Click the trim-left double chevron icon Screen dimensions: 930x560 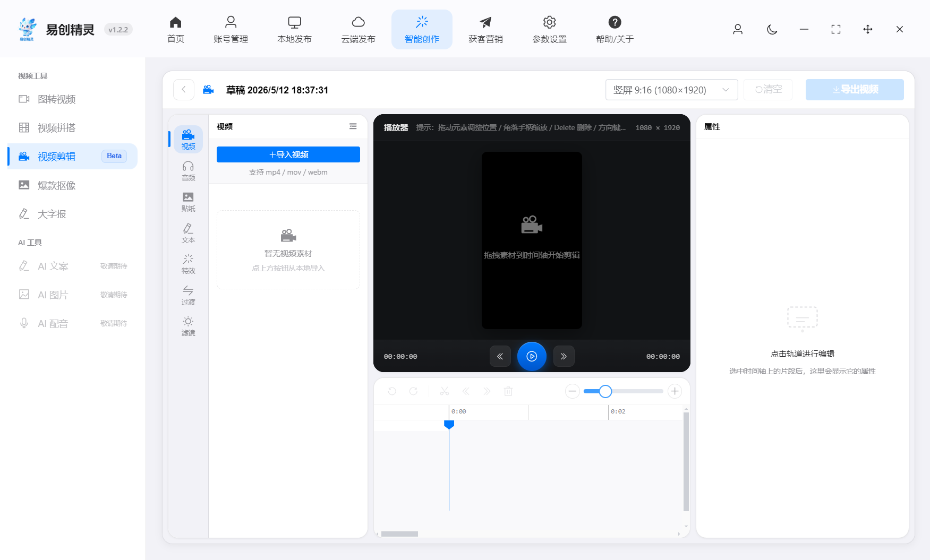coord(466,391)
